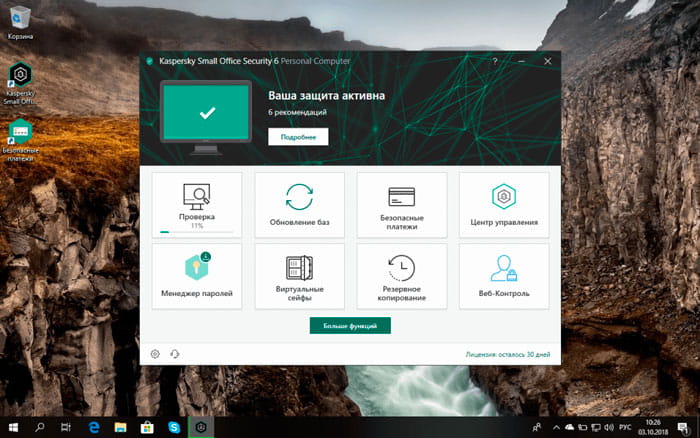700x438 pixels.
Task: Click the license days remaining link
Action: (508, 355)
